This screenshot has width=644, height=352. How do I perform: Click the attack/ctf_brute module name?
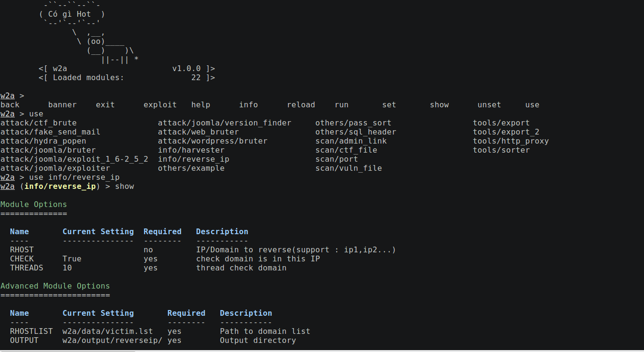point(39,123)
